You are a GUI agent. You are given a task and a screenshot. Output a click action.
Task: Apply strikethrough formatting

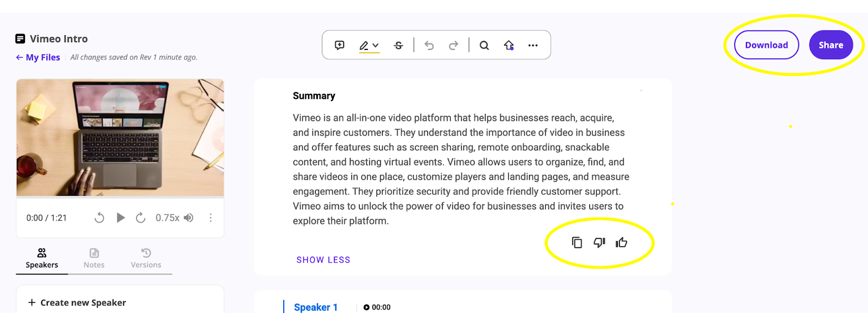pyautogui.click(x=399, y=46)
